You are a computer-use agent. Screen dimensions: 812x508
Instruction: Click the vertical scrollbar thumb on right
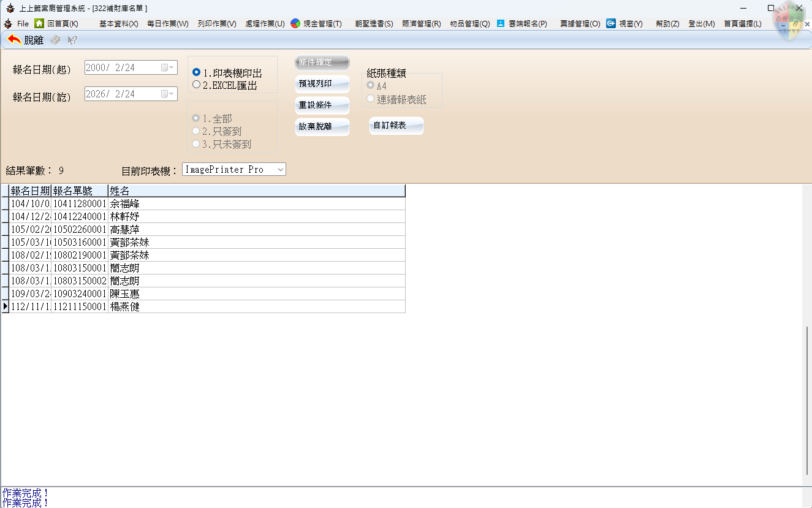tap(806, 398)
